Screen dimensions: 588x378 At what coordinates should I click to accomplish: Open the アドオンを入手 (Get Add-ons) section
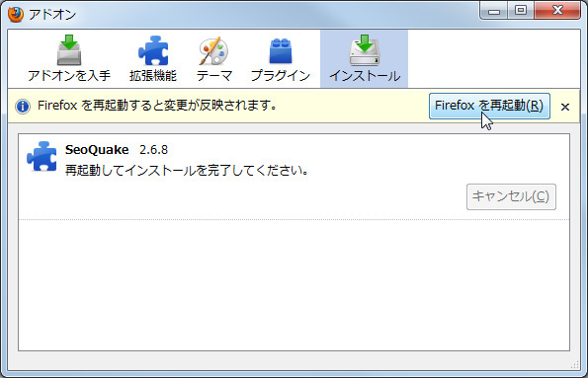point(69,59)
